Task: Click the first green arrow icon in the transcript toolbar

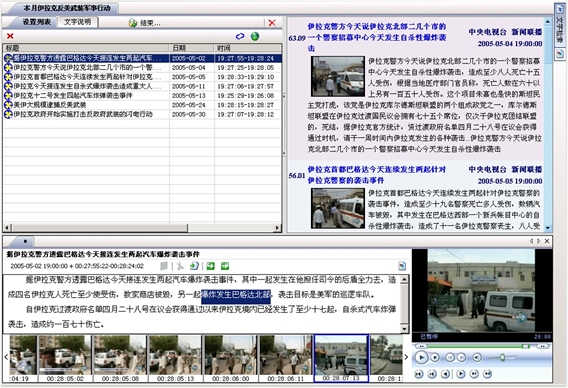Action: 210,266
